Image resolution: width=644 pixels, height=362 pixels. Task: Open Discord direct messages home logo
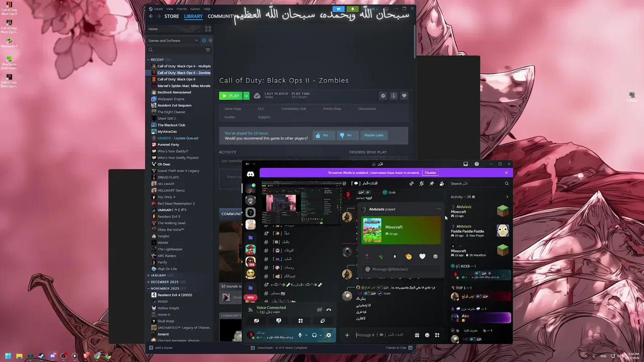coord(251,174)
